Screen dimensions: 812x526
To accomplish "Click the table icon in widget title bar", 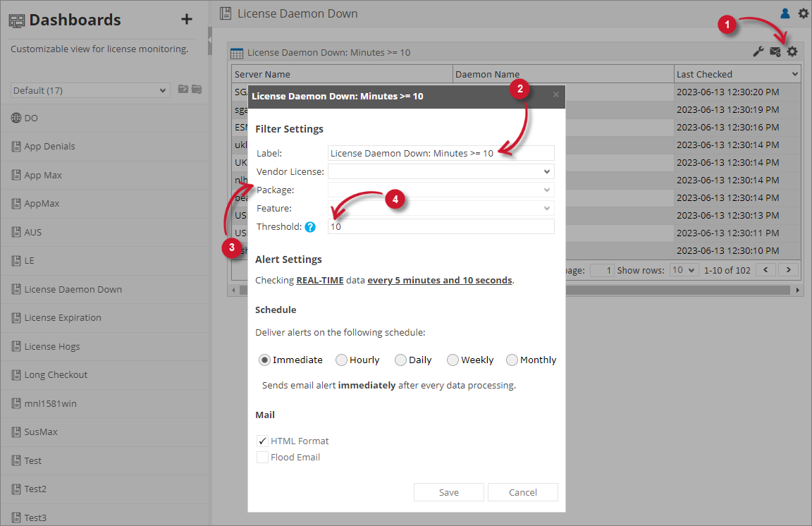I will click(237, 53).
